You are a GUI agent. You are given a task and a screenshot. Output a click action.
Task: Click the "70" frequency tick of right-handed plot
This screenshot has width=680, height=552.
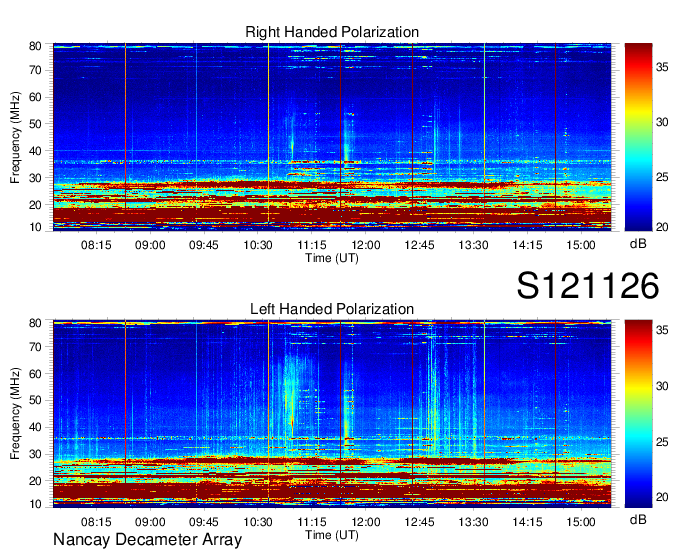click(35, 70)
